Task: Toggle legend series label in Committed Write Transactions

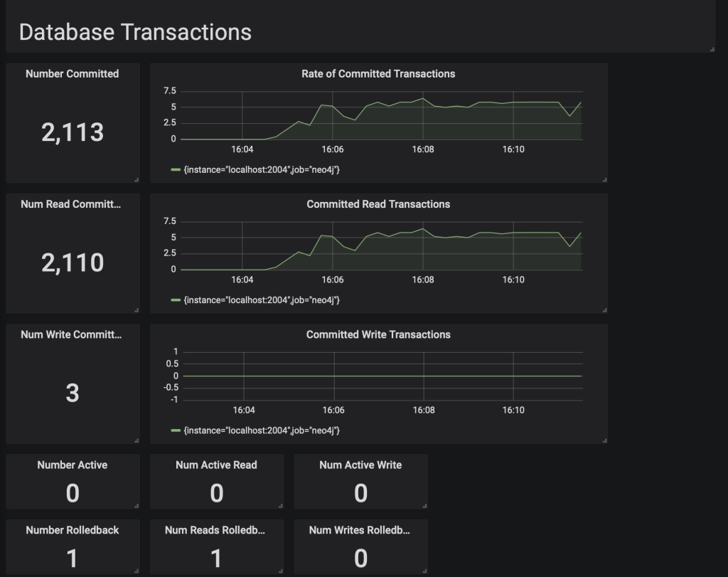Action: (261, 430)
